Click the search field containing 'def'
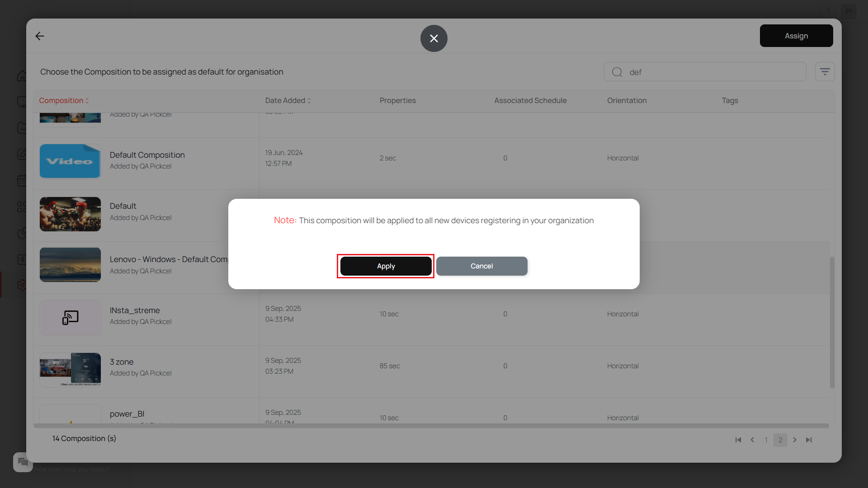The height and width of the screenshot is (488, 868). (x=705, y=71)
